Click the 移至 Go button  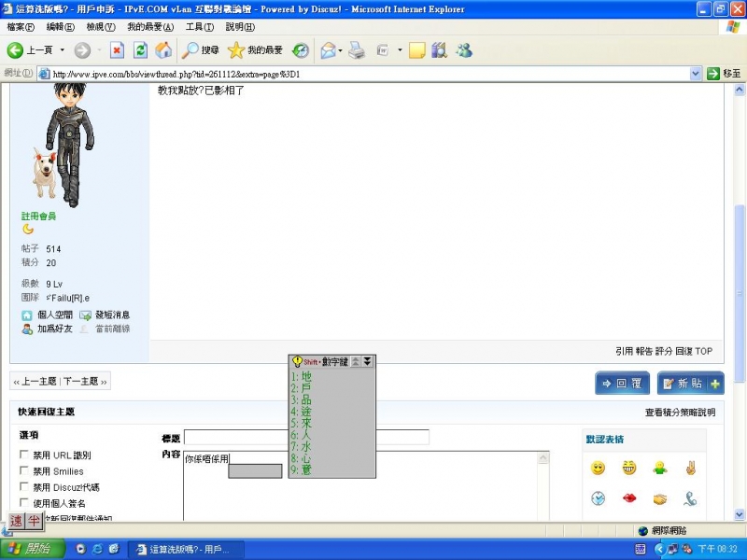(725, 74)
